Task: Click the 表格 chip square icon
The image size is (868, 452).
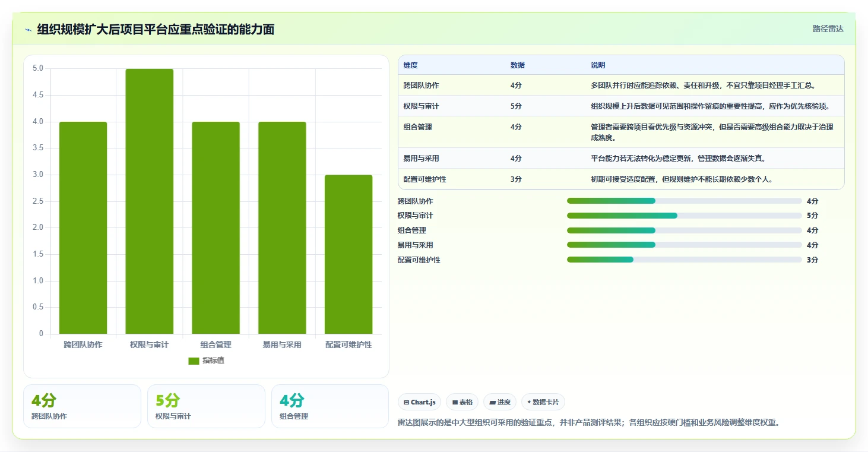Action: tap(455, 402)
